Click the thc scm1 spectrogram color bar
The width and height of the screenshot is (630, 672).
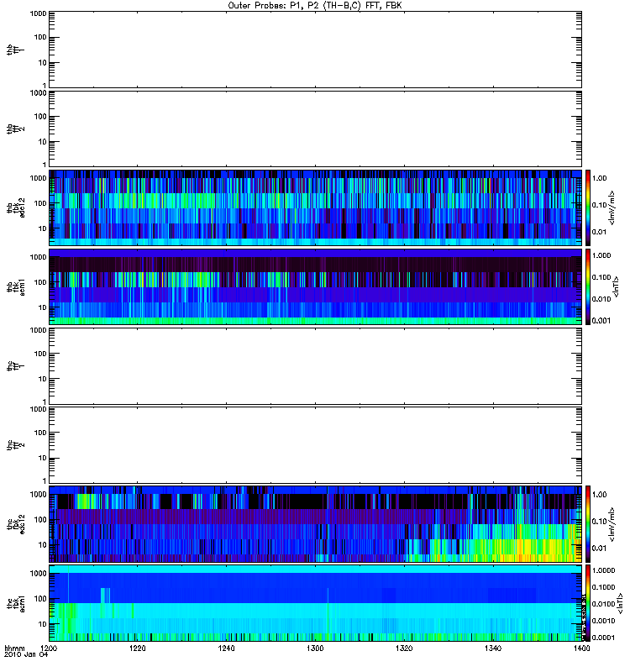588,603
